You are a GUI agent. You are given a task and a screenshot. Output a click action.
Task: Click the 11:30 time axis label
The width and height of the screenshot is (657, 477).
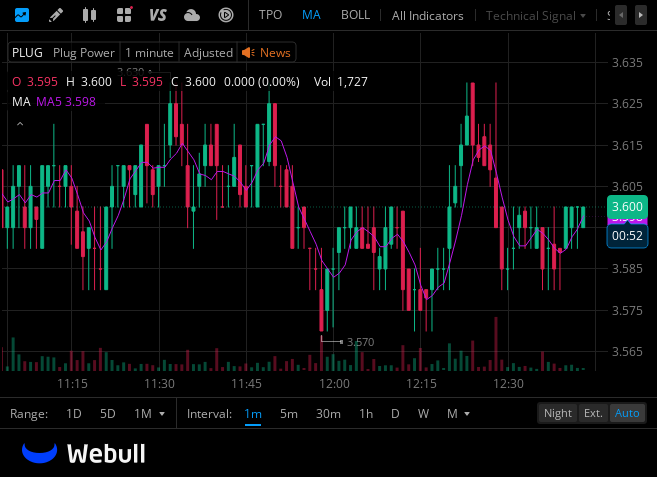[159, 384]
